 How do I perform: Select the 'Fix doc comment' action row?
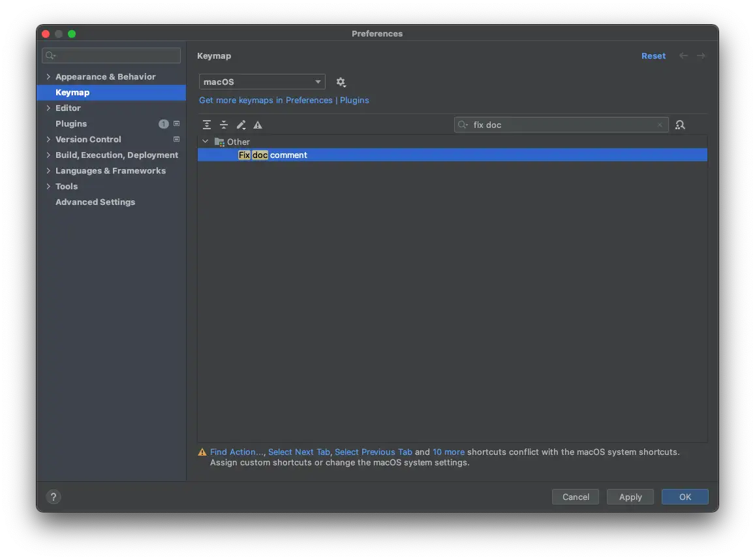pyautogui.click(x=452, y=155)
